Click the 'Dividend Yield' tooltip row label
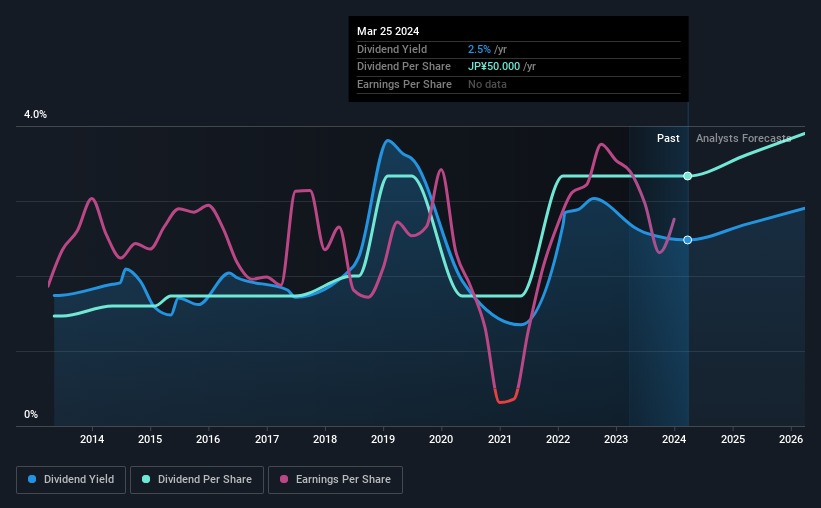This screenshot has height=508, width=821. coord(392,49)
